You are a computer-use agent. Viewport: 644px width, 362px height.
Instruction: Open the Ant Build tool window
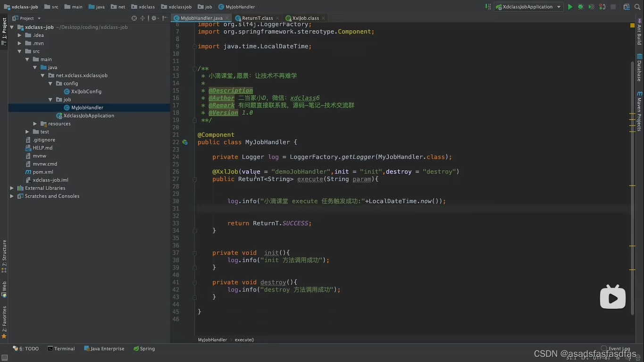coord(639,32)
